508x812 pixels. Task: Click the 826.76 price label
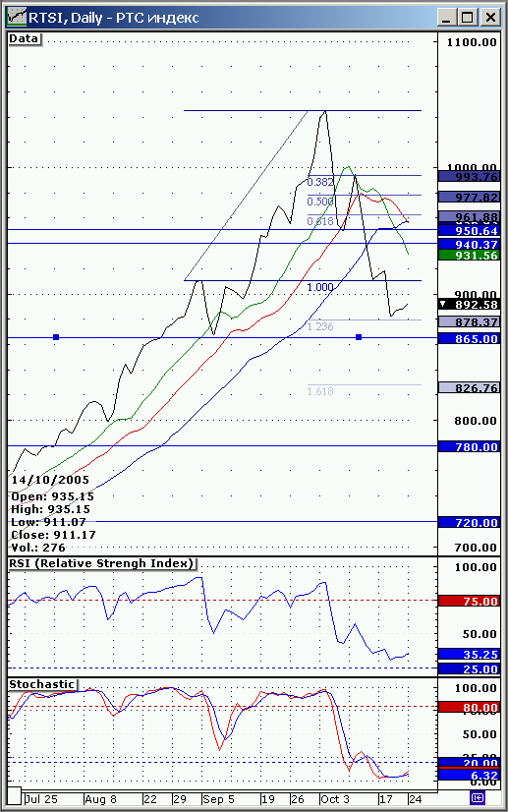[469, 388]
